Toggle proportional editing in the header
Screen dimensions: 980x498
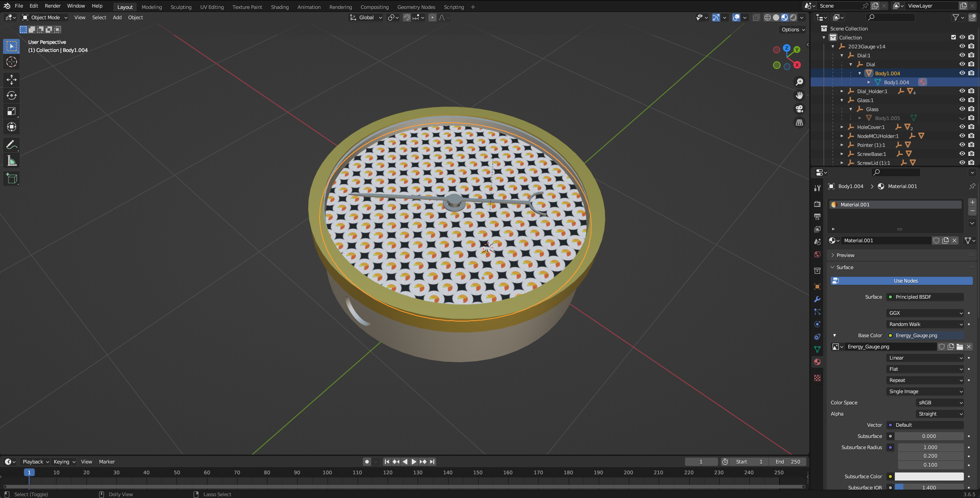(x=432, y=17)
